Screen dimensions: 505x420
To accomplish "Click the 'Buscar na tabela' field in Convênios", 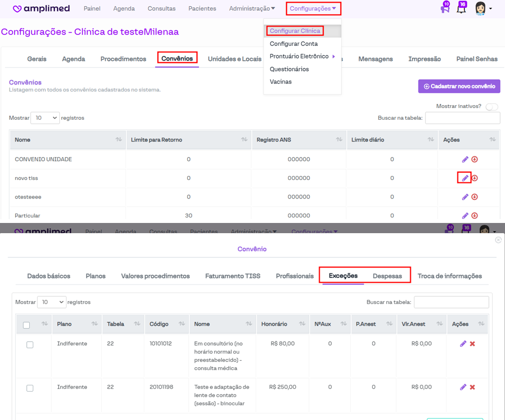I will tap(462, 118).
